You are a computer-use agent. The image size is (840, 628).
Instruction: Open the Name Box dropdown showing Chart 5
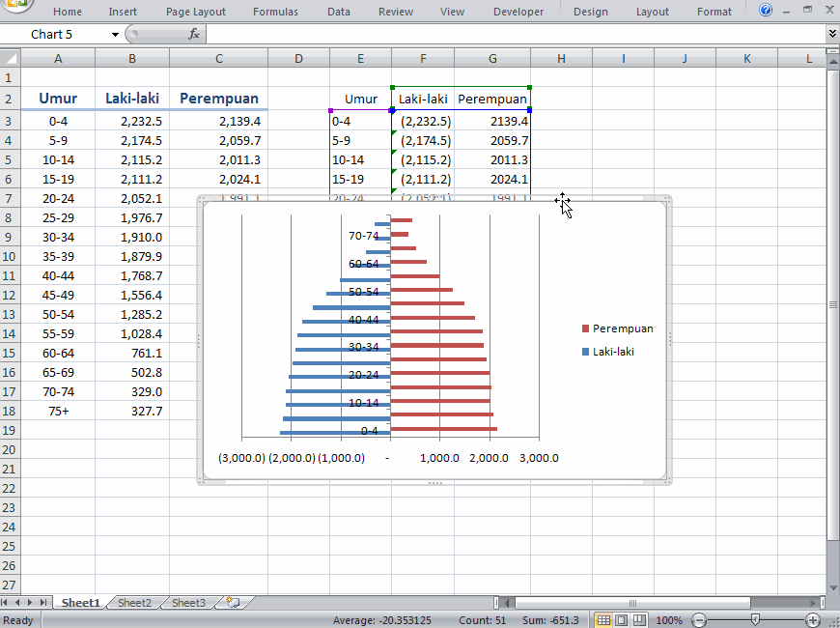pyautogui.click(x=112, y=32)
